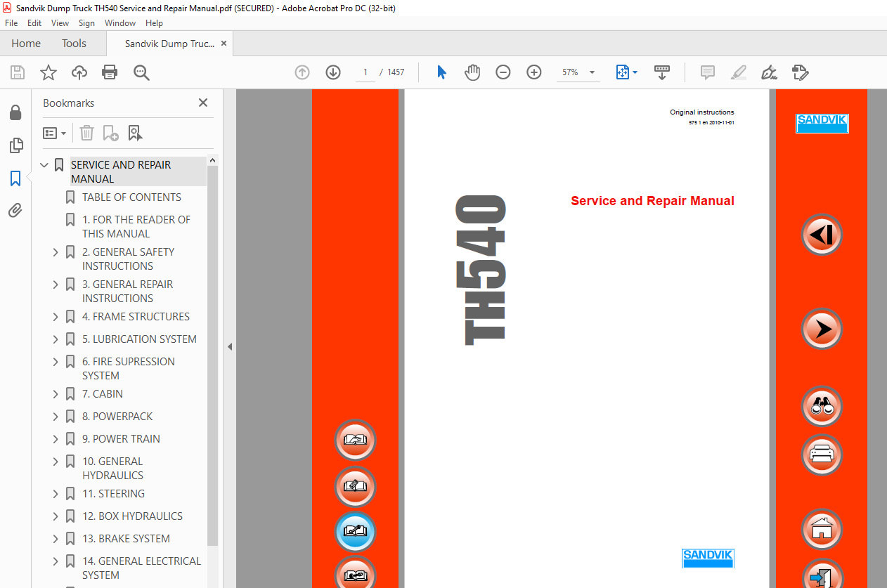Find current bookmark icon
887x588 pixels.
coord(135,133)
